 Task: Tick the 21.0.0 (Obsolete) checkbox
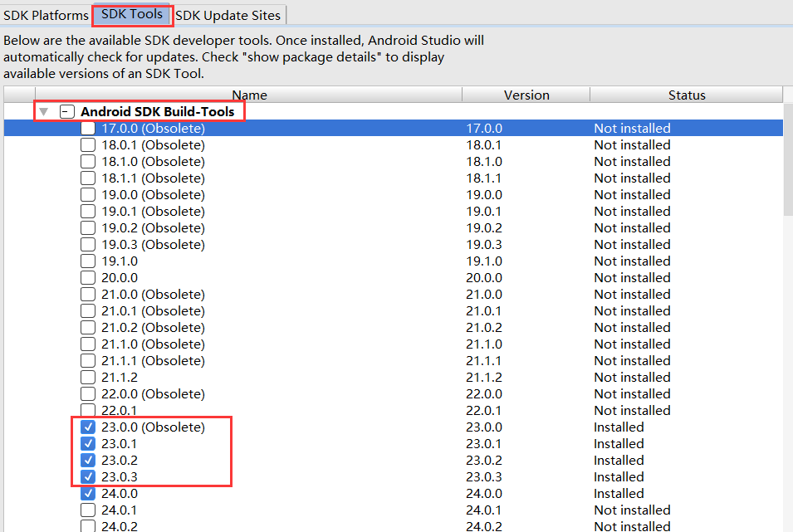pos(88,295)
